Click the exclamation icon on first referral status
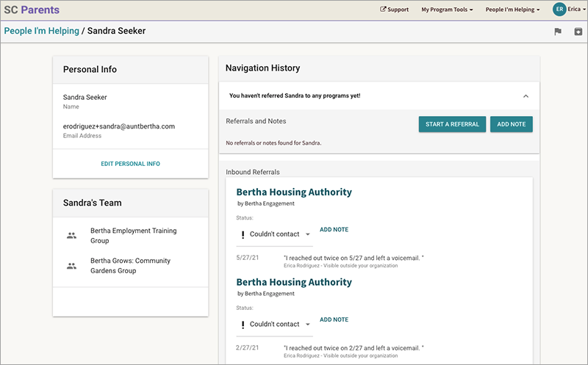This screenshot has width=588, height=365. pyautogui.click(x=242, y=234)
